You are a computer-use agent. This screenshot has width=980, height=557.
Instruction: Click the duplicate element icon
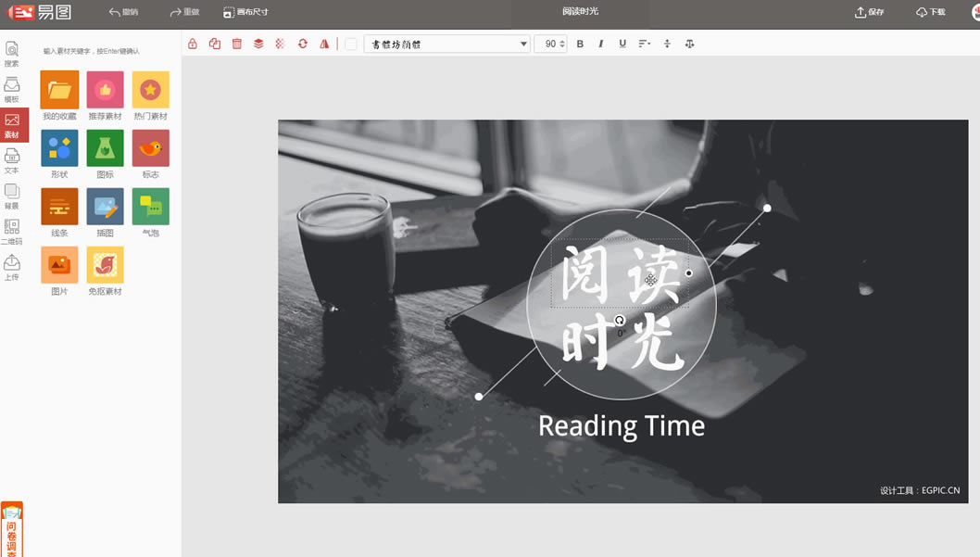(x=215, y=44)
